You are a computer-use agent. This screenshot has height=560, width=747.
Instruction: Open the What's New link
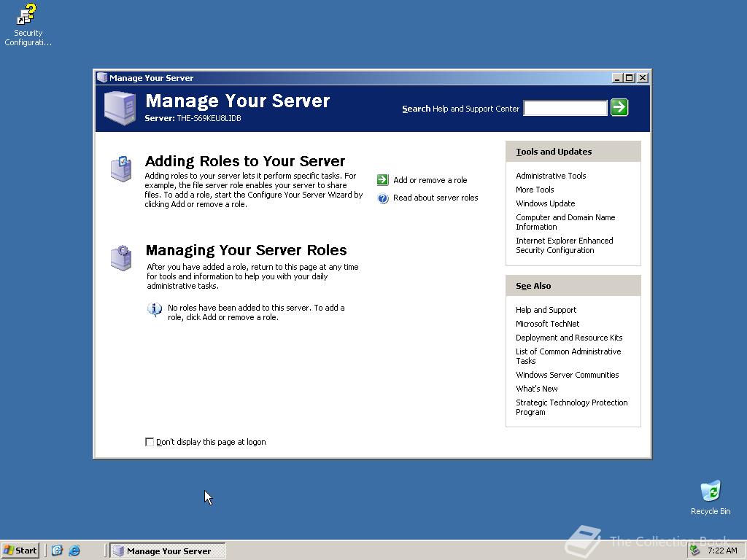536,389
